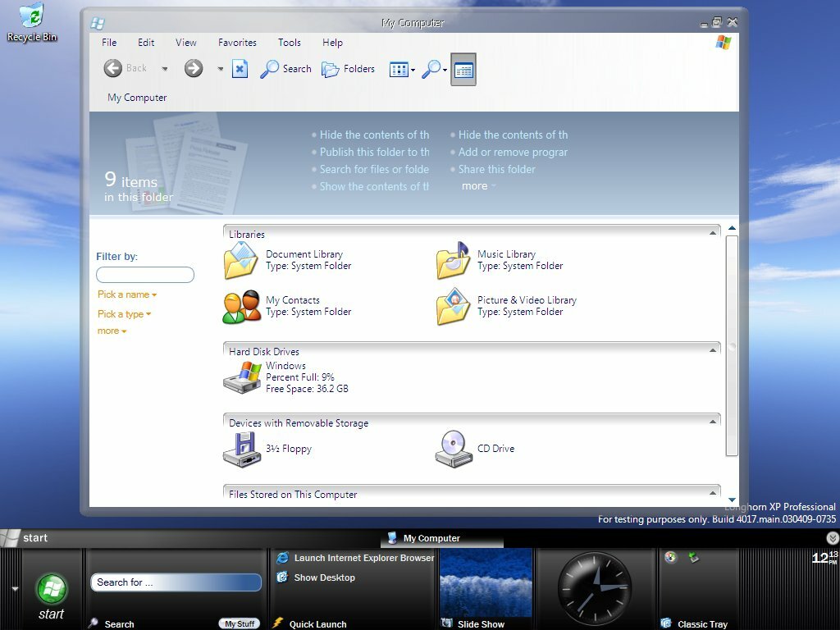Click the Windows flag logo in menu bar
The width and height of the screenshot is (840, 630).
point(724,43)
